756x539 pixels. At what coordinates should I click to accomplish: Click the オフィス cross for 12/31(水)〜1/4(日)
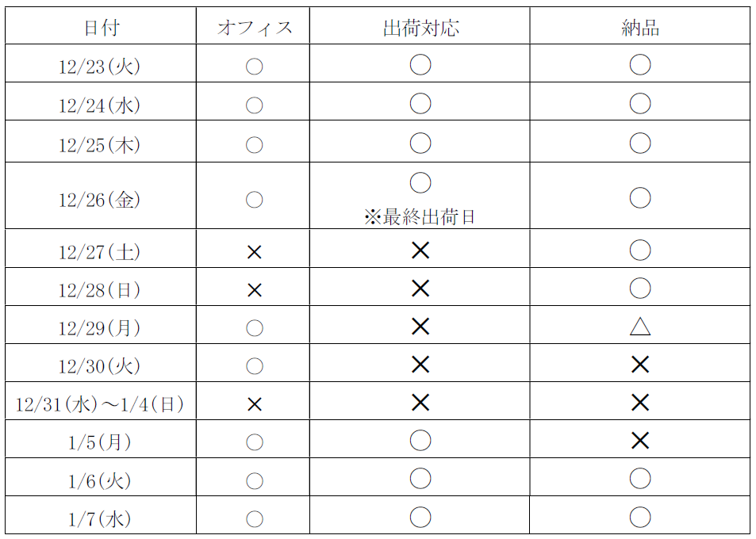coord(254,404)
